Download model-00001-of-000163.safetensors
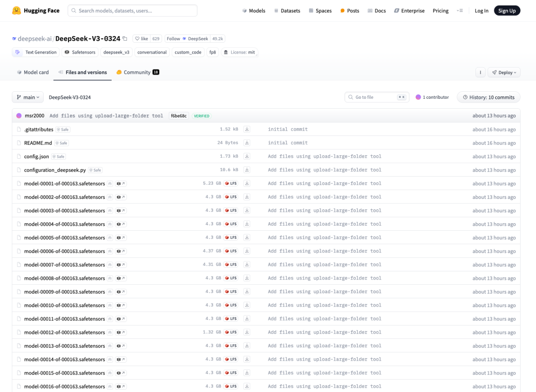This screenshot has height=392, width=536. tap(247, 184)
